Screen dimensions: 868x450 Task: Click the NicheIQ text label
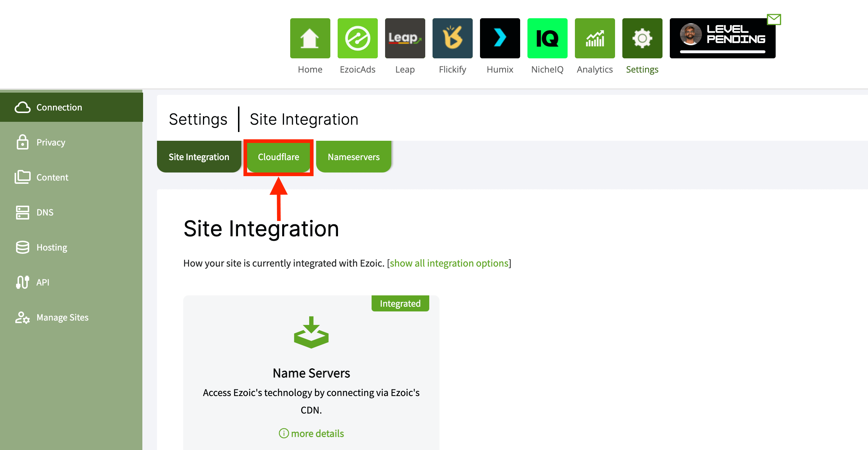tap(547, 69)
